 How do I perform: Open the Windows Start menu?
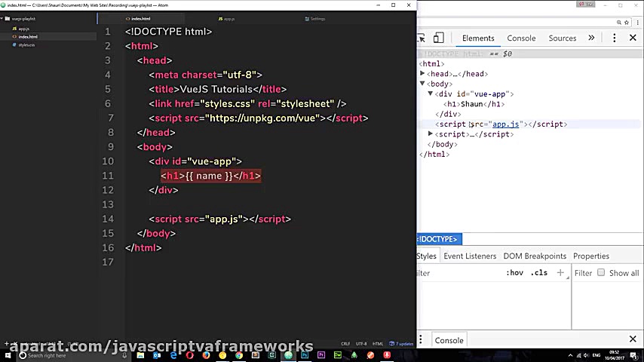click(8, 355)
